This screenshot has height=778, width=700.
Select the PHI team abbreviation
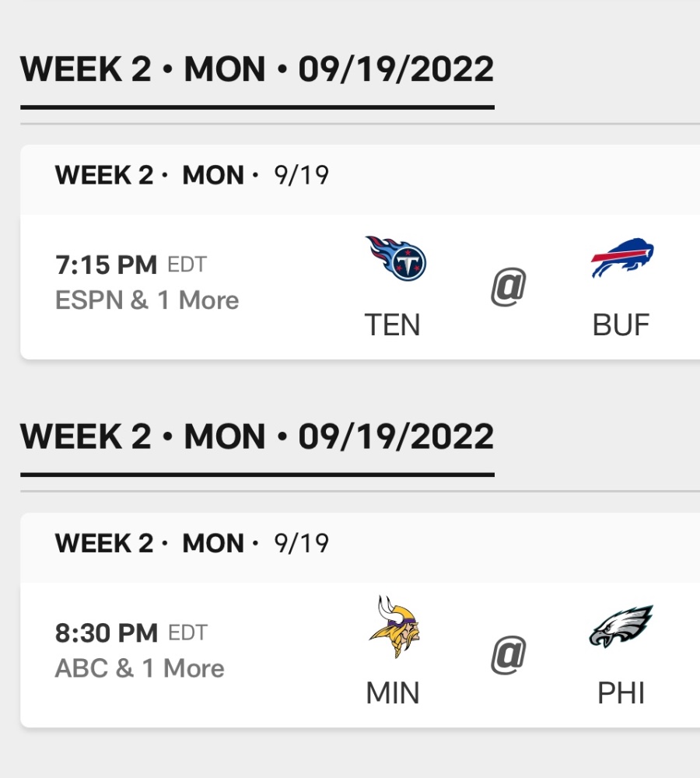[x=621, y=693]
